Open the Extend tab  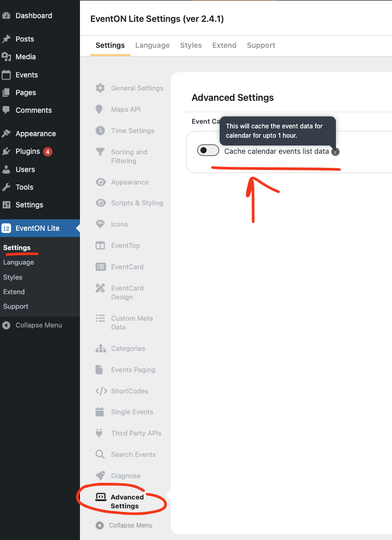tap(224, 45)
